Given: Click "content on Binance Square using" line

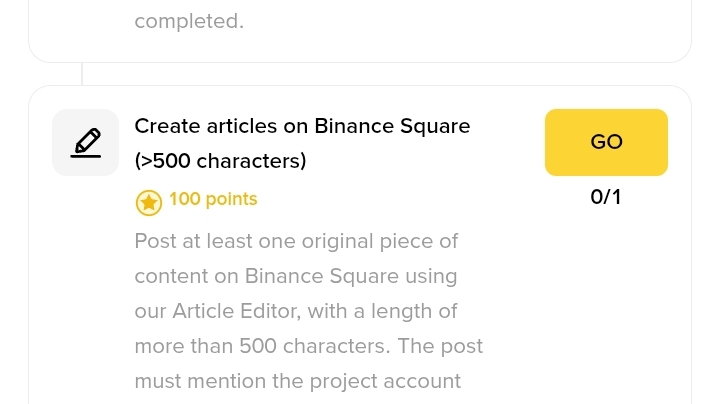Looking at the screenshot, I should tap(295, 277).
